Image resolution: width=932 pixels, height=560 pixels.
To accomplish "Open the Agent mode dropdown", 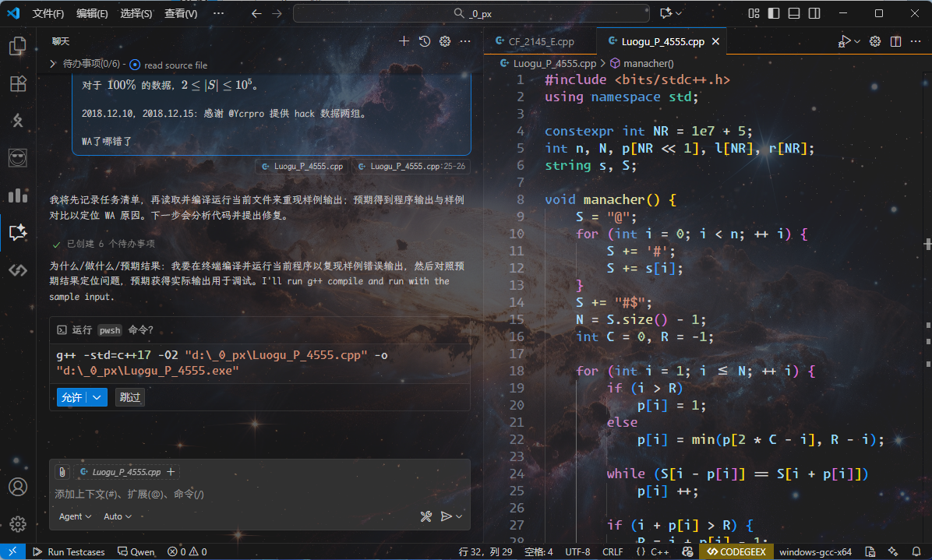I will pyautogui.click(x=75, y=516).
